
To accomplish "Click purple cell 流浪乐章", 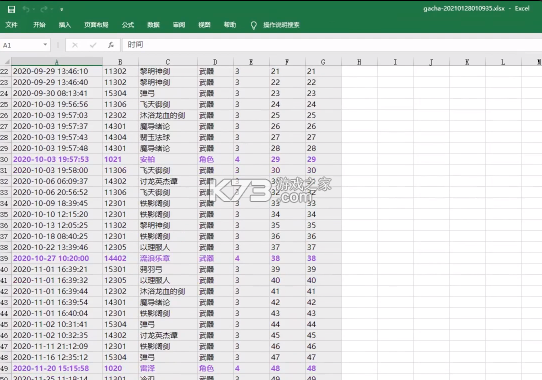I will 168,258.
